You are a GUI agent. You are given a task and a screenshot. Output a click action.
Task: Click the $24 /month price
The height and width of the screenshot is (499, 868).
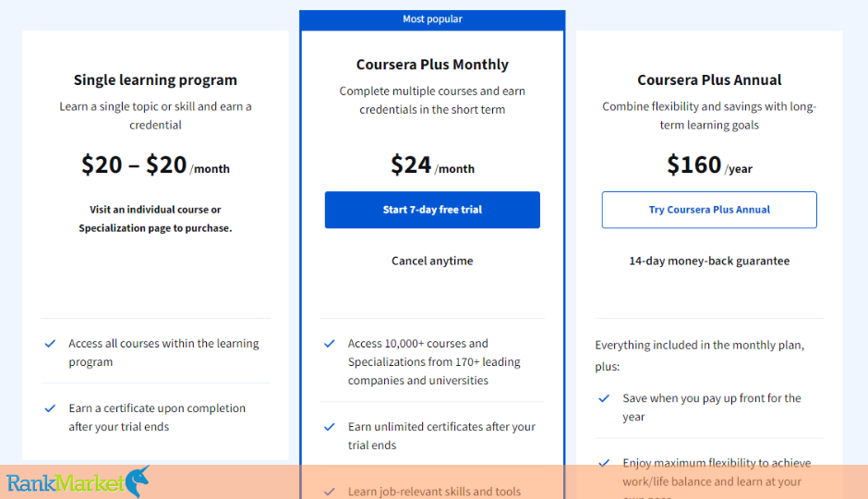click(x=432, y=165)
